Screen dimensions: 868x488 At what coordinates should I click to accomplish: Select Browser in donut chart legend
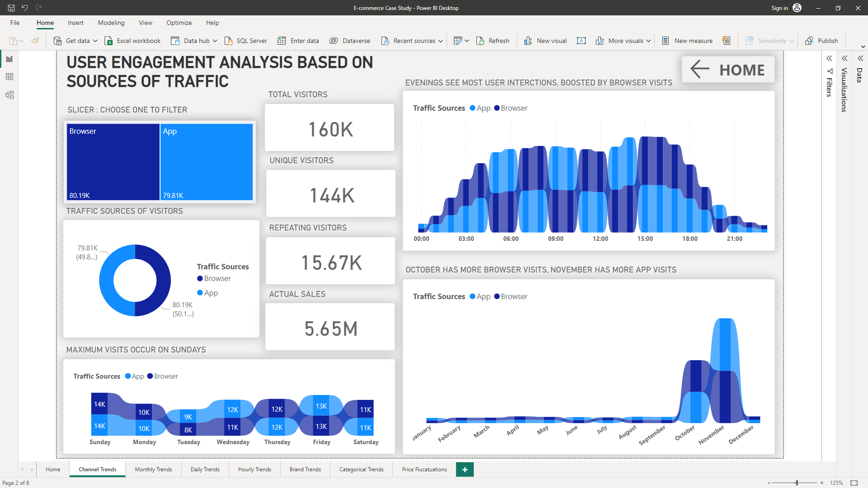click(214, 278)
